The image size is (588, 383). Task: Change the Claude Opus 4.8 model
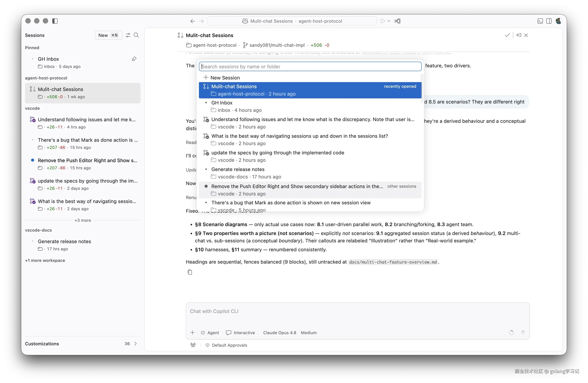[x=280, y=333]
